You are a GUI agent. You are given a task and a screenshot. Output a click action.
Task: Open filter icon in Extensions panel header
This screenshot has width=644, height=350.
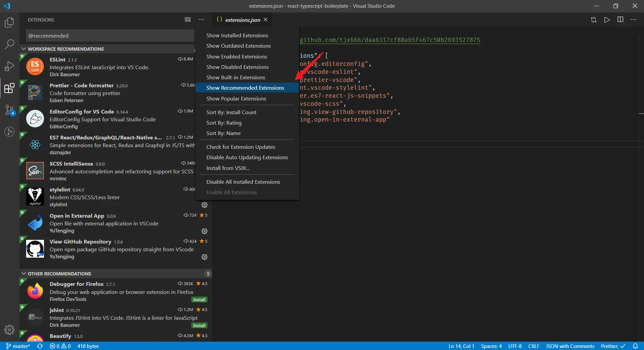tap(188, 19)
